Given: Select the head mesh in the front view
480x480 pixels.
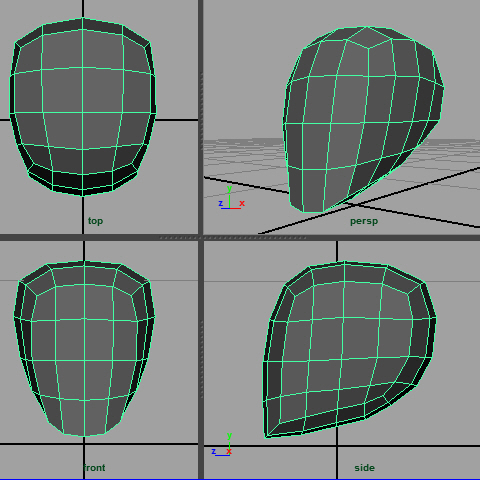Looking at the screenshot, I should pos(84,348).
